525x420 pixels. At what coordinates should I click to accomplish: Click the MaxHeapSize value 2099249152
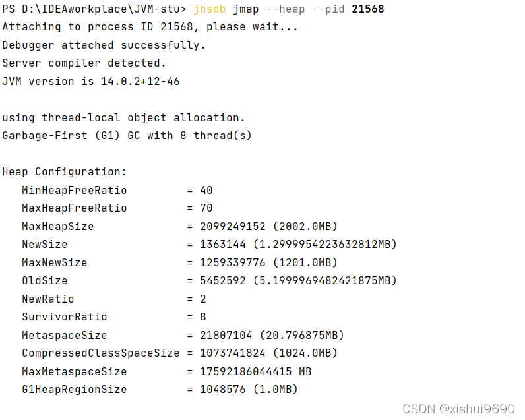click(x=233, y=227)
